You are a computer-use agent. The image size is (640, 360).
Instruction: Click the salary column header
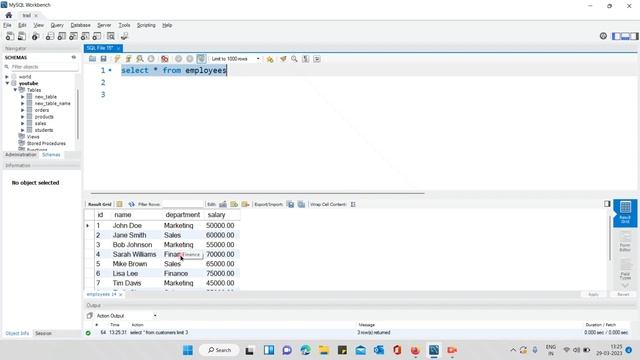(216, 215)
